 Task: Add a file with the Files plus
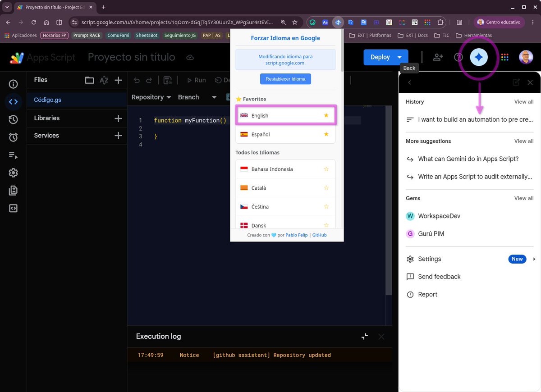[x=119, y=80]
